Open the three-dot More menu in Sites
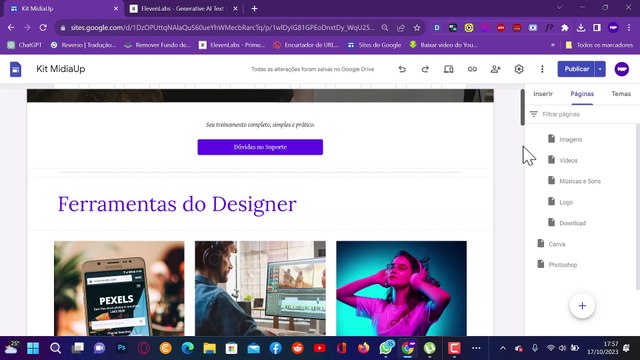The height and width of the screenshot is (360, 640). coord(542,69)
